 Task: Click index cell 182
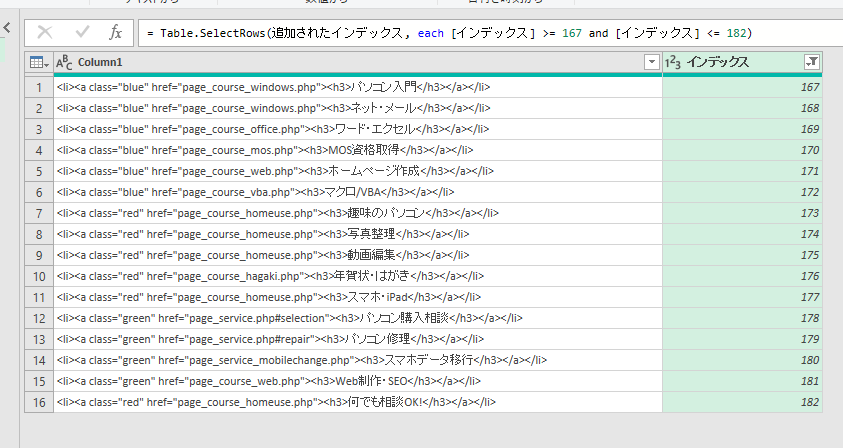742,402
